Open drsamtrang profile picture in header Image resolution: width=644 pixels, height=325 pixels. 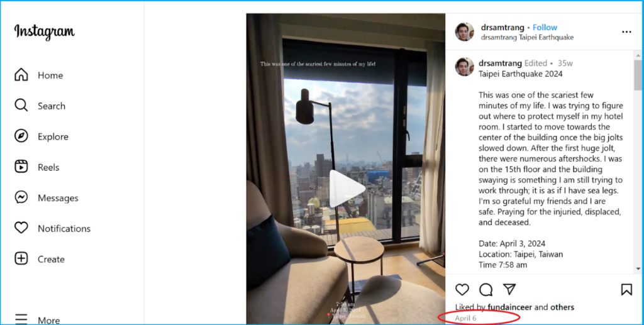point(465,31)
